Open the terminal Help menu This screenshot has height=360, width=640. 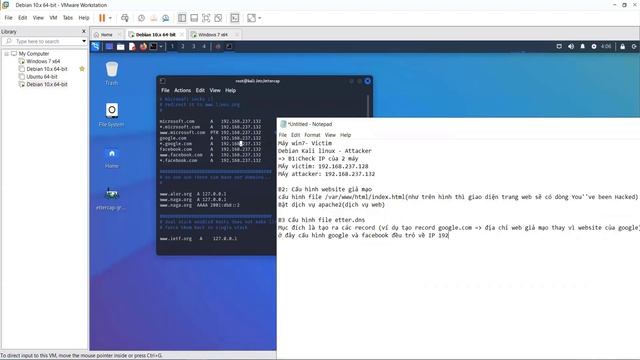[231, 90]
